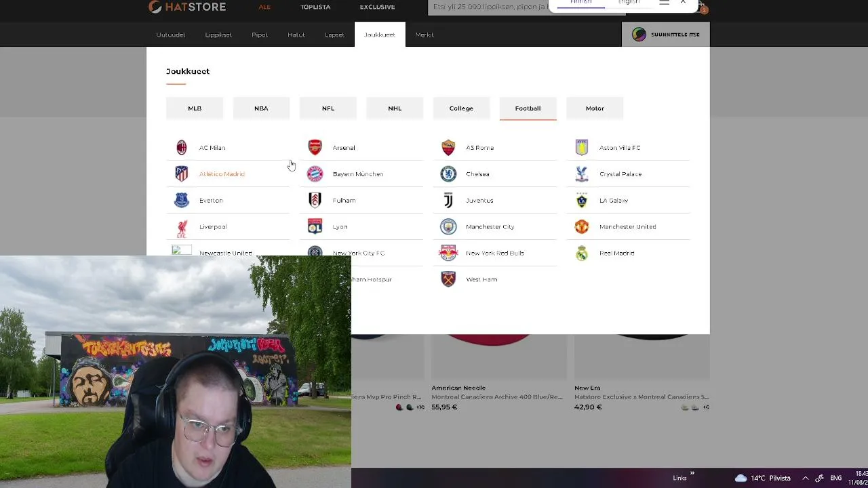Switch to the MLB category tab

pyautogui.click(x=195, y=108)
